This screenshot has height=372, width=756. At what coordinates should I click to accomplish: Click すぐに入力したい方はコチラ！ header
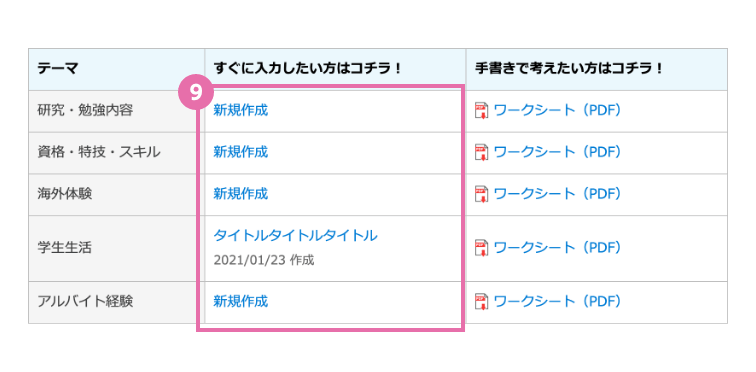click(x=335, y=69)
